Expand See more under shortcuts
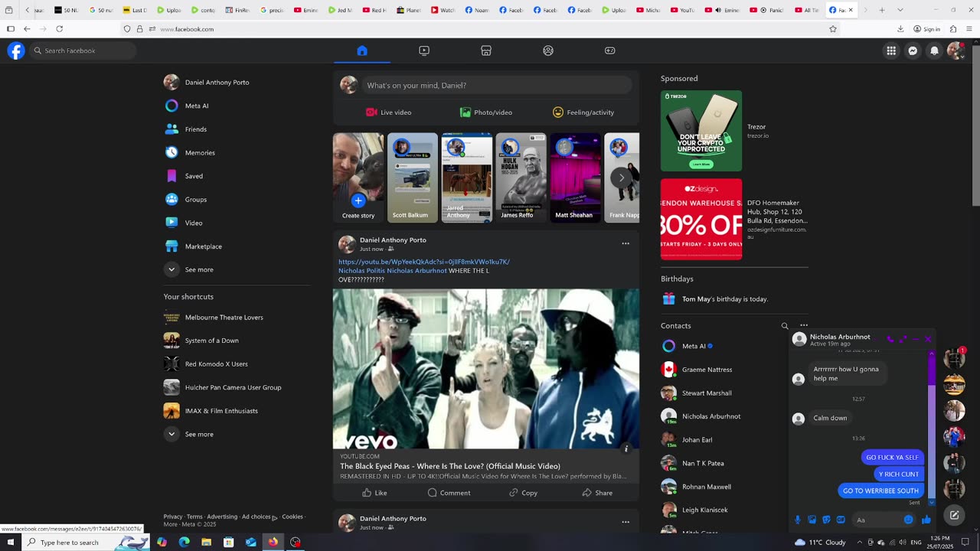This screenshot has height=551, width=980. pos(236,434)
